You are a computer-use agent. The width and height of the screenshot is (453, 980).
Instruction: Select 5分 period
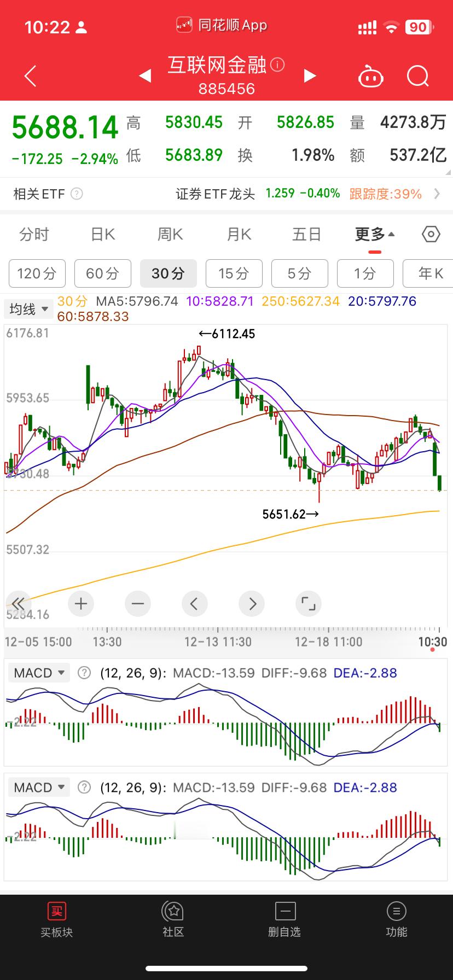click(300, 273)
